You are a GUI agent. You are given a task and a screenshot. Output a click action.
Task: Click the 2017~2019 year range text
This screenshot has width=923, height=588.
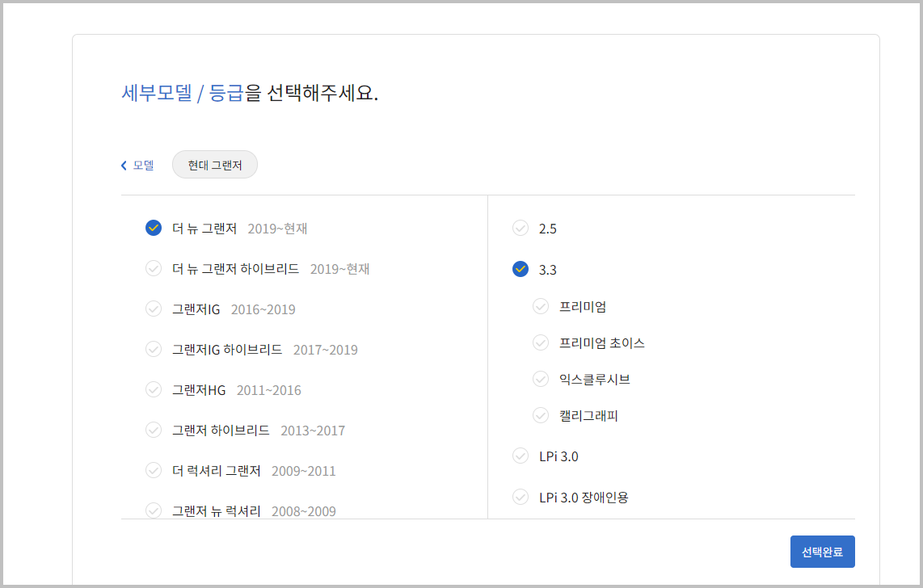[326, 350]
